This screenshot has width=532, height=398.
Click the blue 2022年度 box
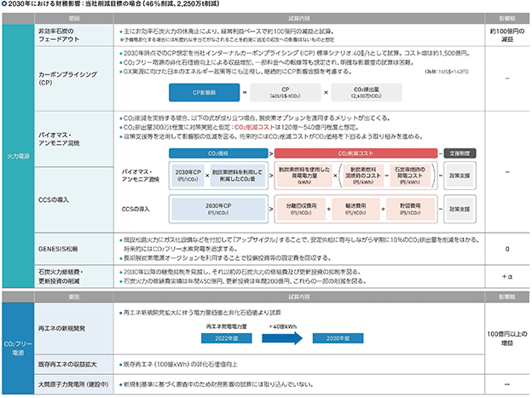[226, 338]
